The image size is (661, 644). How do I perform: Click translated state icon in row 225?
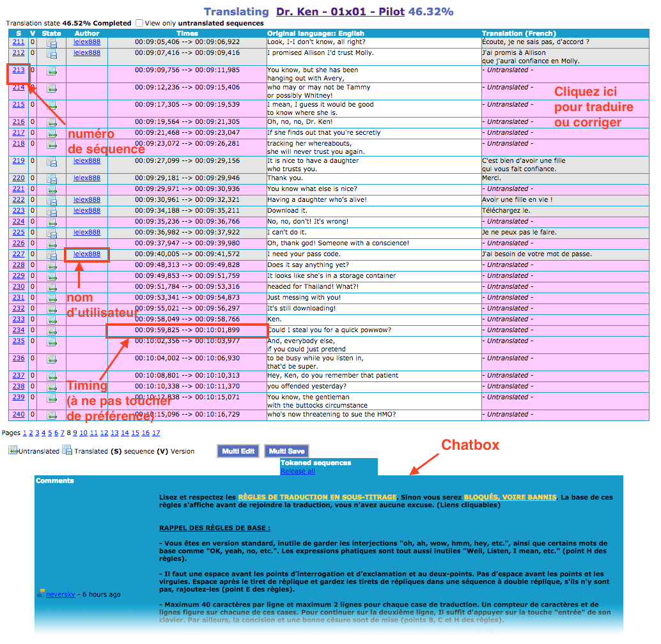(x=51, y=233)
